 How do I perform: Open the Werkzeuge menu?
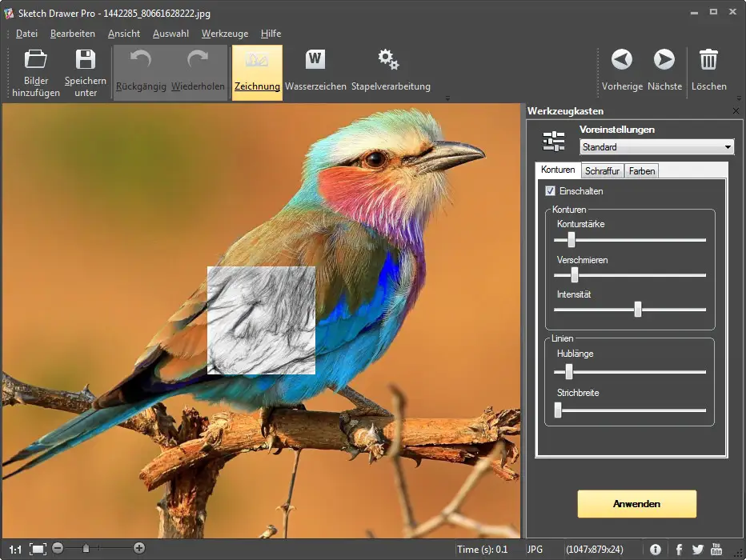225,34
